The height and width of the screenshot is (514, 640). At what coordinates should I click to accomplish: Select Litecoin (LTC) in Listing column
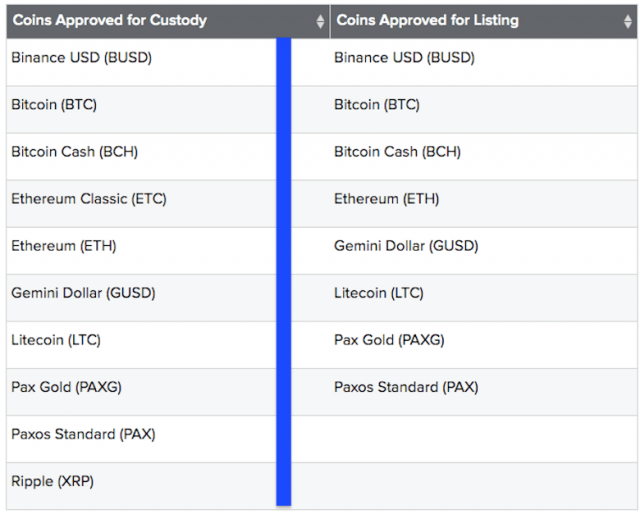(x=379, y=293)
